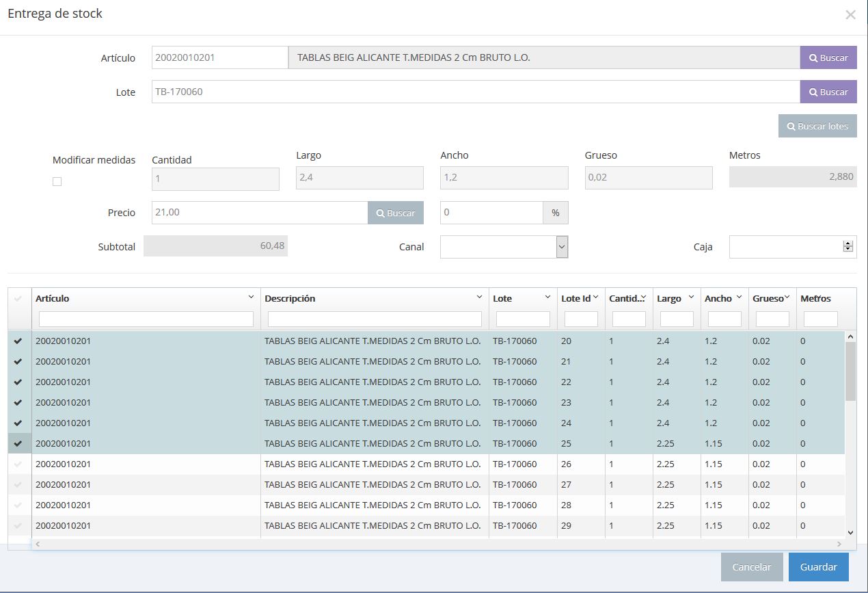
Task: Uncheck the row with Lote Id 21
Action: pyautogui.click(x=18, y=361)
